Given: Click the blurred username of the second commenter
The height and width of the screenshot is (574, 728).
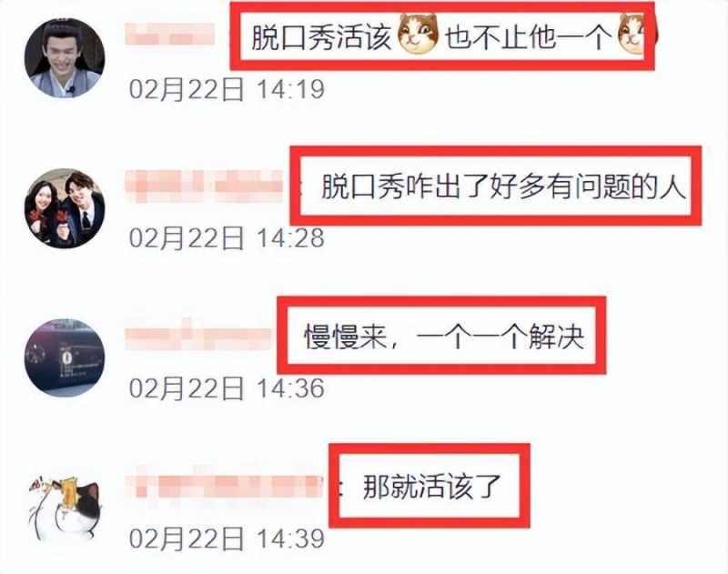Looking at the screenshot, I should 204,186.
